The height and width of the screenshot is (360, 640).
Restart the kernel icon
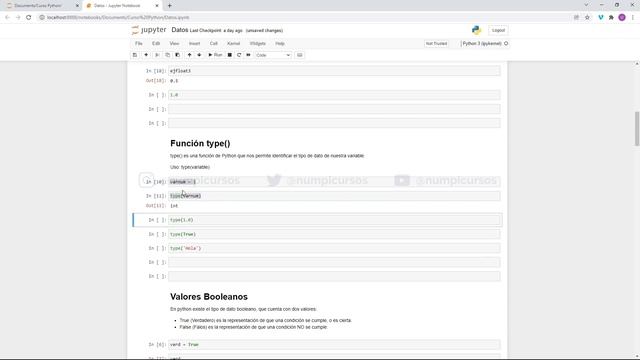(x=239, y=55)
